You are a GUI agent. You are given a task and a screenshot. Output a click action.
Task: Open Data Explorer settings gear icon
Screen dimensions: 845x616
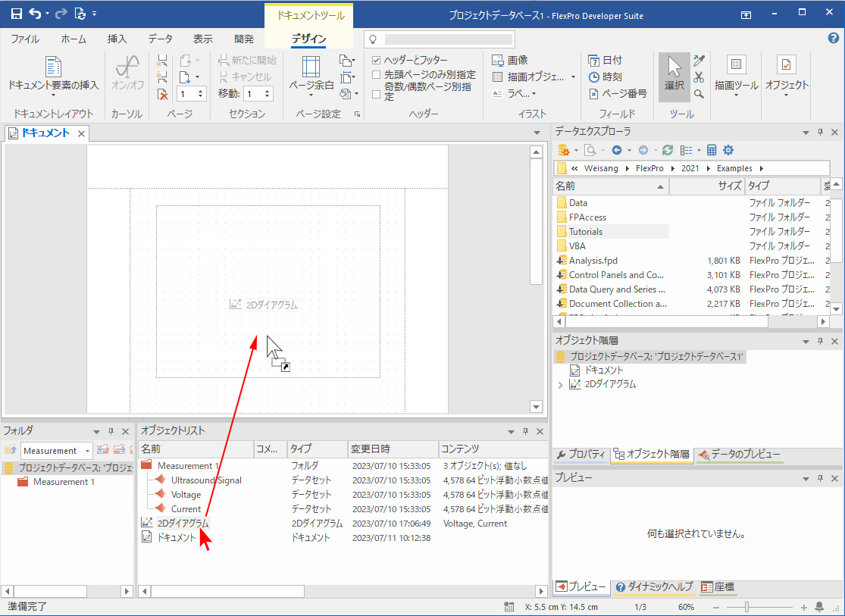728,150
